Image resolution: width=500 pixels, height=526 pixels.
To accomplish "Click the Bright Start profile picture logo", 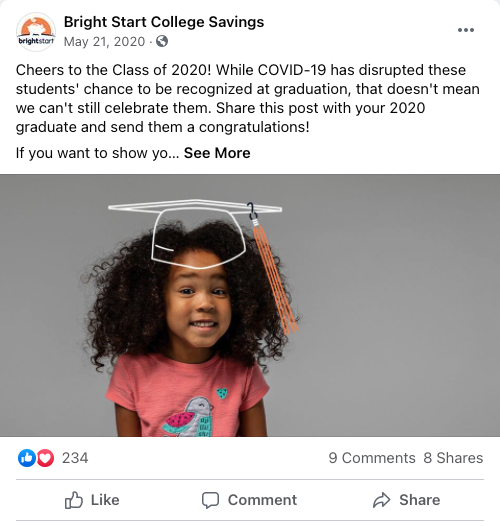I will tap(36, 32).
